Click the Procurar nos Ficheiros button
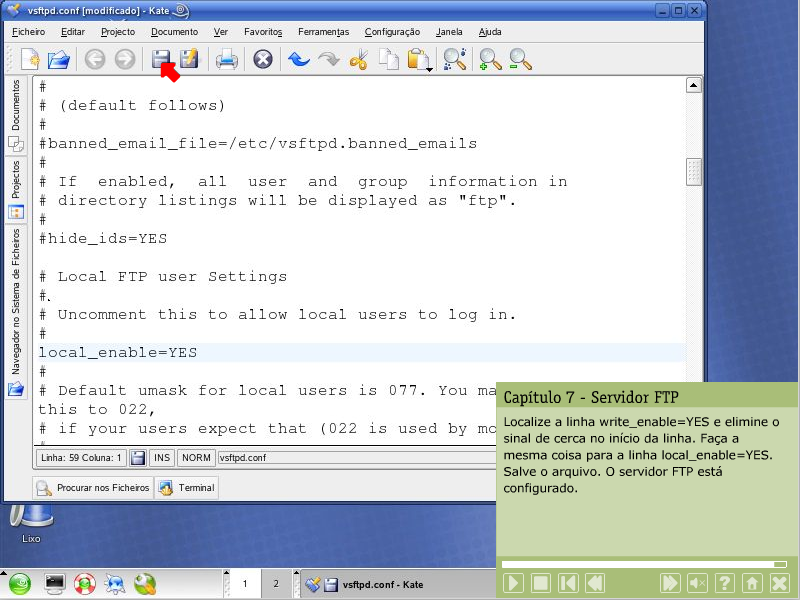 click(93, 488)
